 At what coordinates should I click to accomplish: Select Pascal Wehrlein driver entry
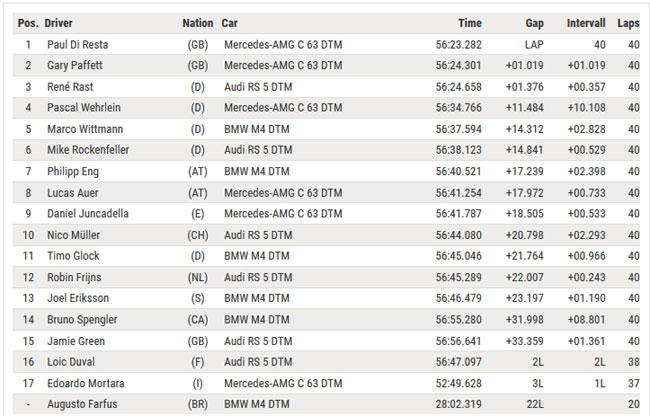pos(84,108)
